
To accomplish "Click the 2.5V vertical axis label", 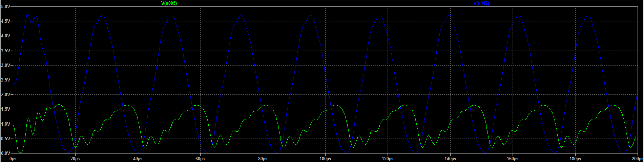I will point(5,80).
